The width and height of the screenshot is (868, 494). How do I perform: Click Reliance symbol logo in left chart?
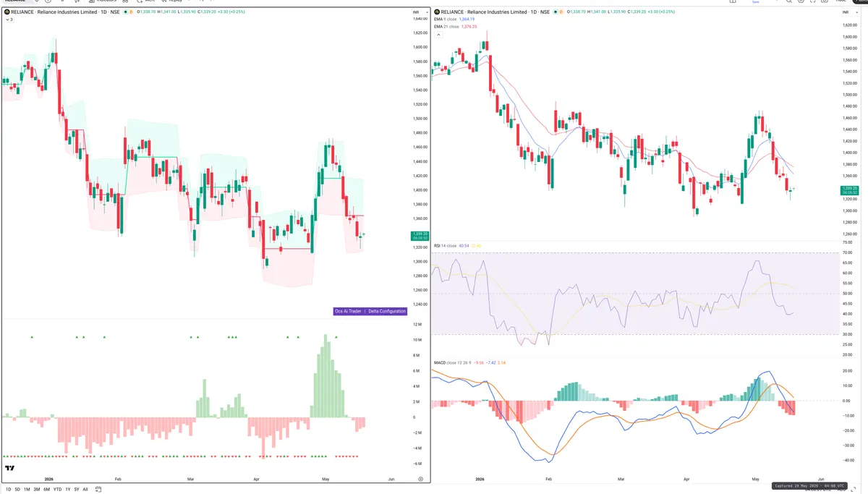[x=7, y=12]
